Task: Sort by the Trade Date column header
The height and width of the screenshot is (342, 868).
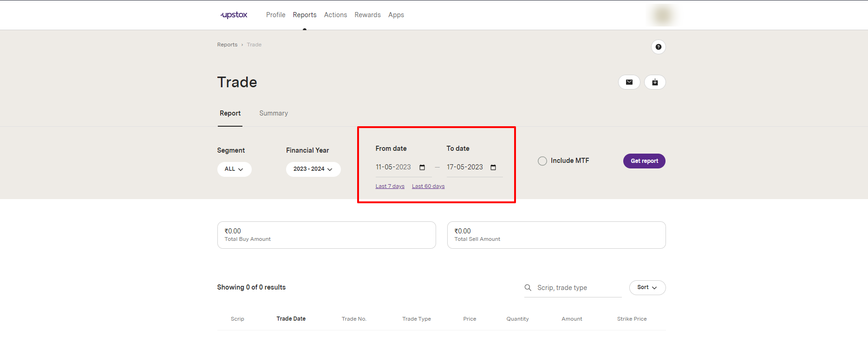Action: point(291,319)
